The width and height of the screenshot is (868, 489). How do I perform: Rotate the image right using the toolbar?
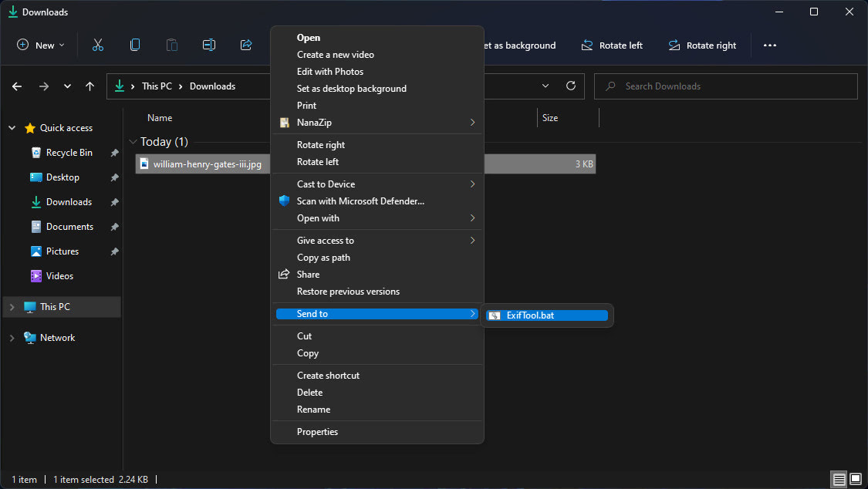[701, 45]
